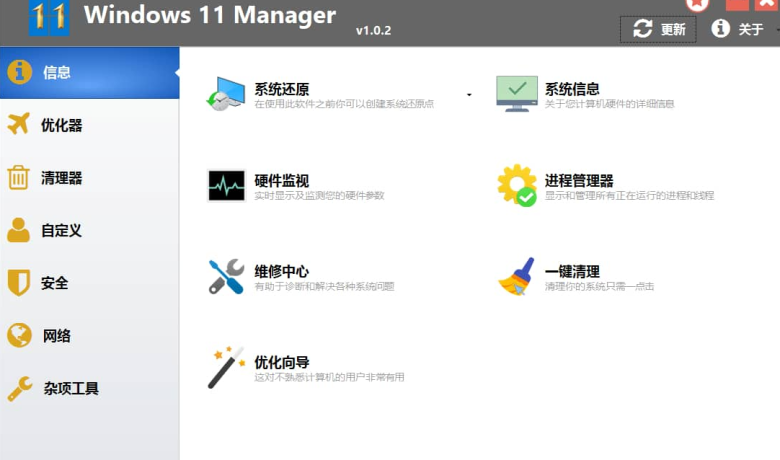Click the 更新 button
Viewport: 780px width, 460px height.
(x=658, y=29)
